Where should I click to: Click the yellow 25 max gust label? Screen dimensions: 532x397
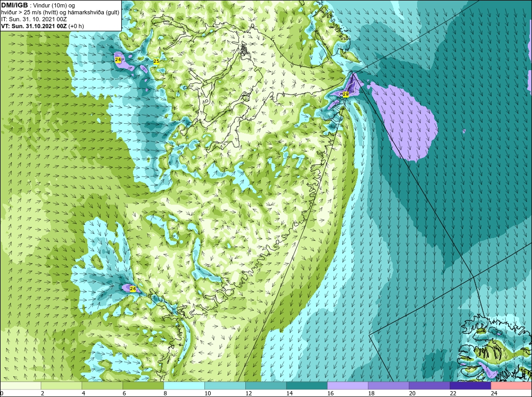click(x=156, y=61)
